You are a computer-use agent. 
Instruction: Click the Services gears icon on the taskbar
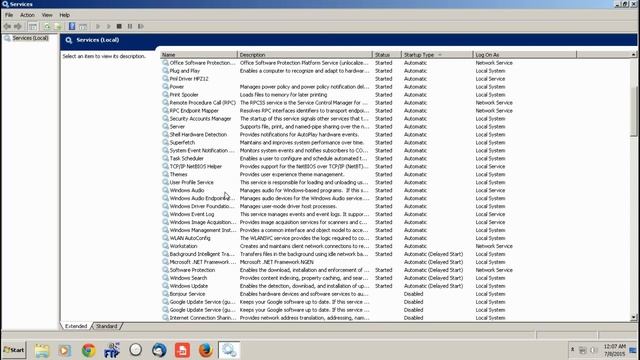click(x=229, y=350)
